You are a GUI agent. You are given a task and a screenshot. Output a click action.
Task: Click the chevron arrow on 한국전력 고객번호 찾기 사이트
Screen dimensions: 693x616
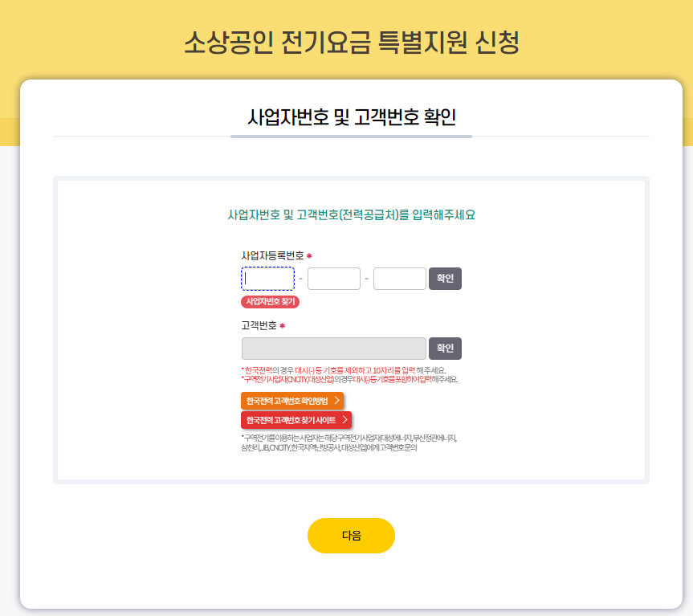pos(345,420)
